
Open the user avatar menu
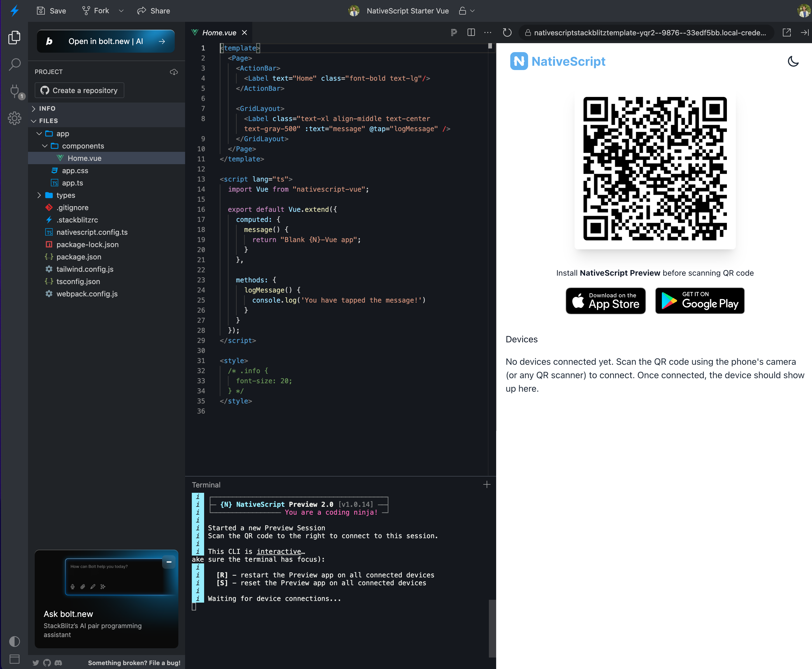(804, 11)
